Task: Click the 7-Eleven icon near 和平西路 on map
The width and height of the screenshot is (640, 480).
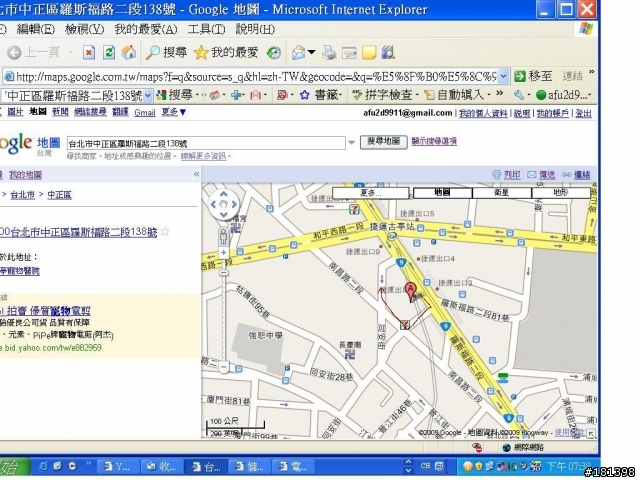Action: point(354,209)
